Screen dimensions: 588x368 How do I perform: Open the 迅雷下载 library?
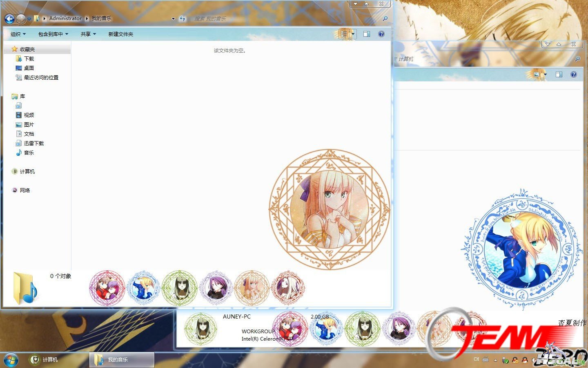point(34,143)
